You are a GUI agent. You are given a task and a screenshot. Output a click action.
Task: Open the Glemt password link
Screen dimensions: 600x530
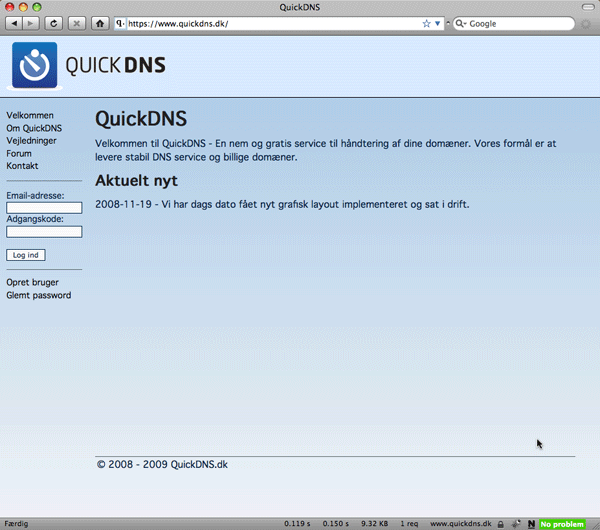[39, 295]
